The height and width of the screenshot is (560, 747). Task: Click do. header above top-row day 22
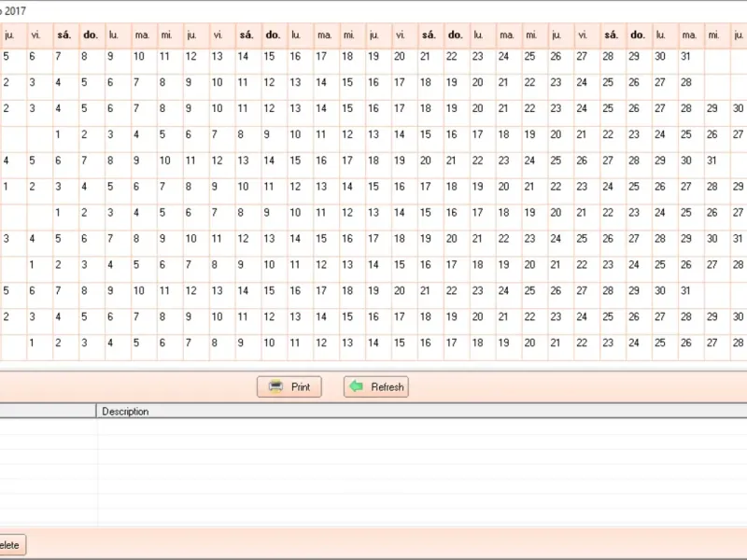coord(455,35)
